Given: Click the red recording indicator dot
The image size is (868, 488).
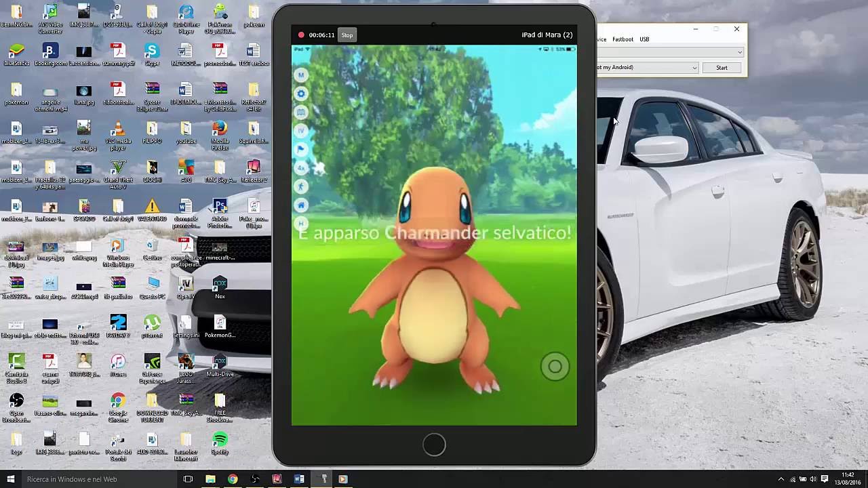Looking at the screenshot, I should point(301,35).
